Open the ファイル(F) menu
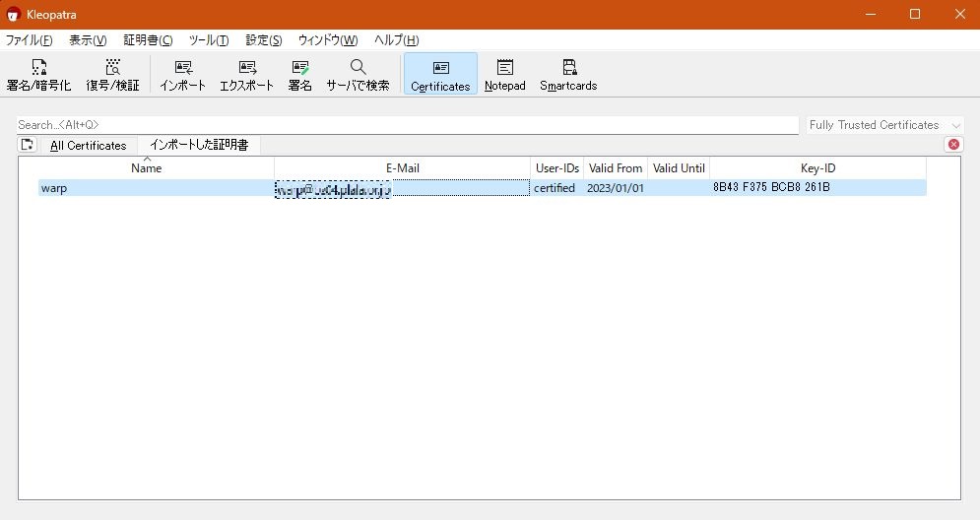980x520 pixels. [x=29, y=40]
